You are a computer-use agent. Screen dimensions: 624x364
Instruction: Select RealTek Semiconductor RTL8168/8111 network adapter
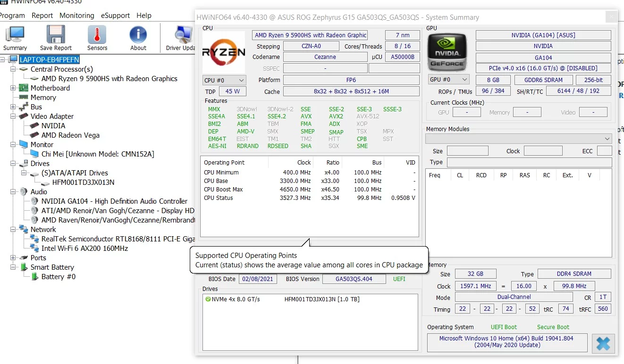118,239
